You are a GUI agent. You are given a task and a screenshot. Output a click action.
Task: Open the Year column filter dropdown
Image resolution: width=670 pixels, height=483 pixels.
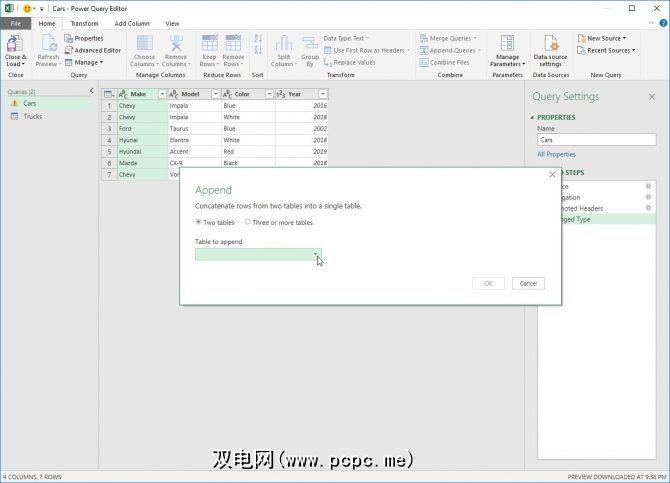coord(323,94)
